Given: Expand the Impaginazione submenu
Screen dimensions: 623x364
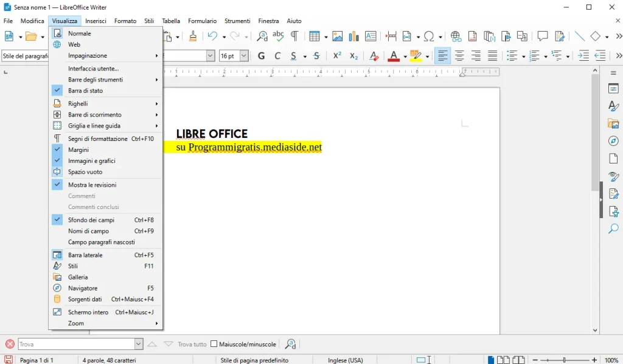Looking at the screenshot, I should (x=105, y=55).
